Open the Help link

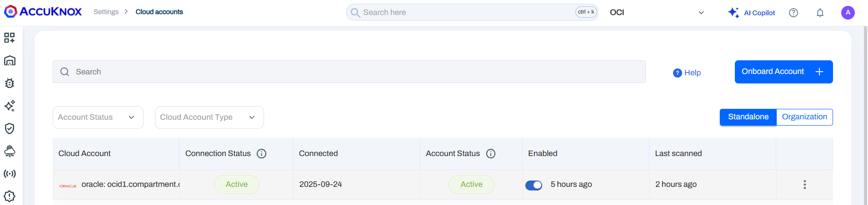click(x=687, y=73)
